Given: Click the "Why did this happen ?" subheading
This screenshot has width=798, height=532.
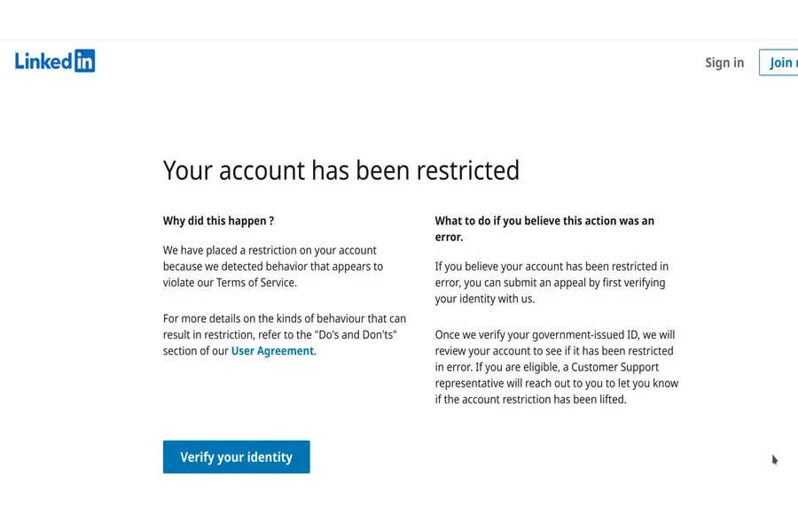Looking at the screenshot, I should 218,221.
